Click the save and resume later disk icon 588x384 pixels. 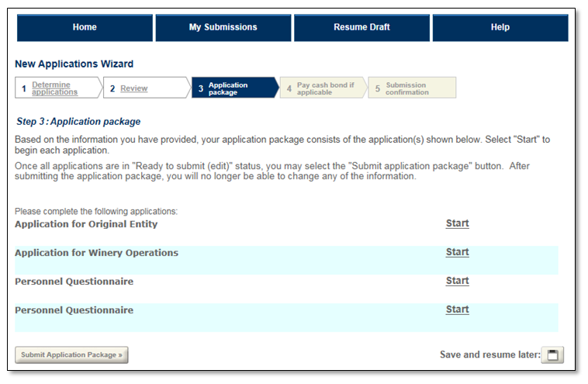pos(552,355)
